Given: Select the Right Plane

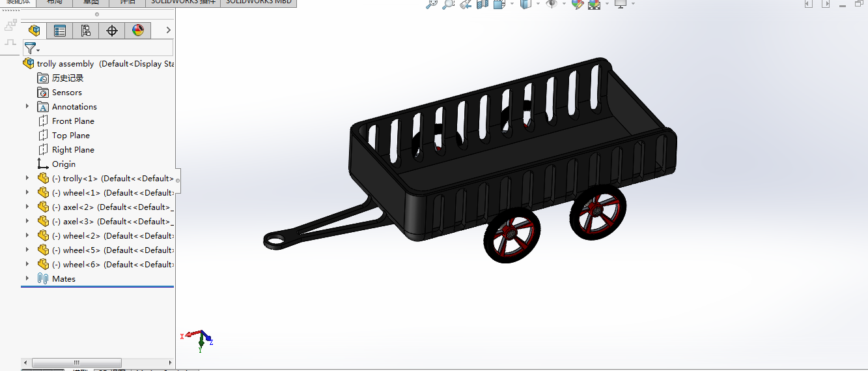Looking at the screenshot, I should click(x=66, y=150).
